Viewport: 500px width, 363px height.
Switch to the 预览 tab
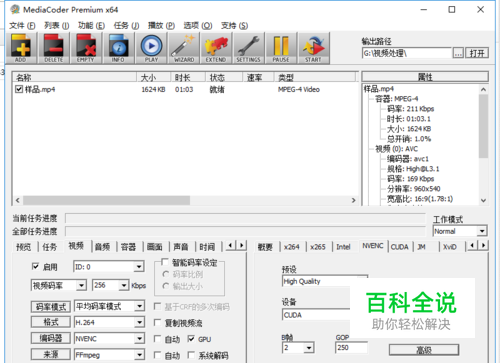coord(24,247)
